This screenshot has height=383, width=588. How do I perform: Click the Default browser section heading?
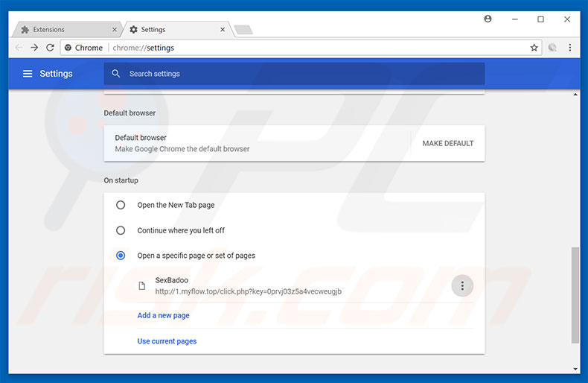pyautogui.click(x=130, y=113)
